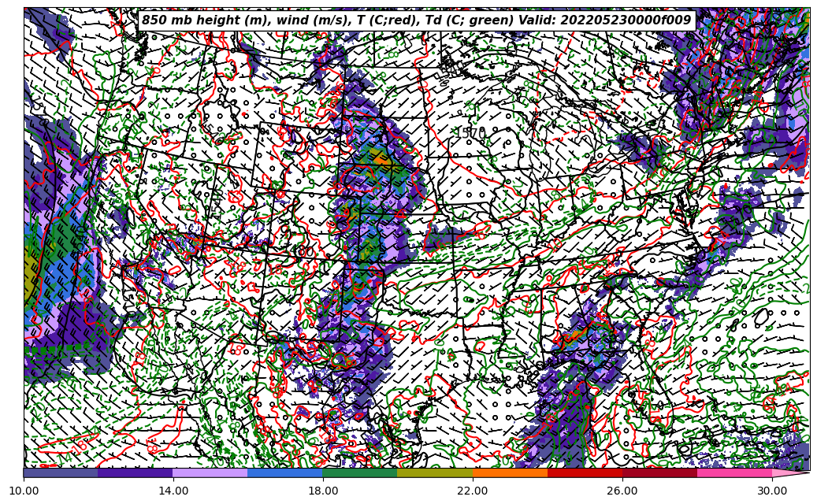The width and height of the screenshot is (817, 504).
Task: Choose the dark green 18-20 colorbar segment
Action: 359,473
